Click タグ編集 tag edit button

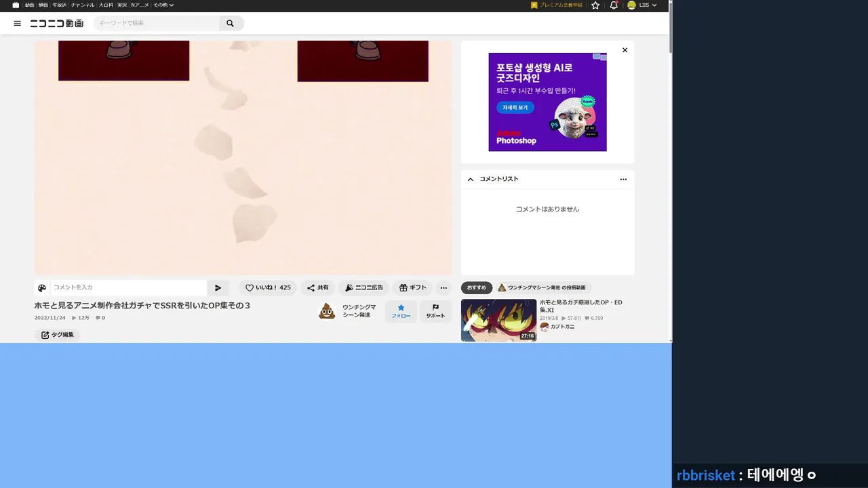point(58,335)
